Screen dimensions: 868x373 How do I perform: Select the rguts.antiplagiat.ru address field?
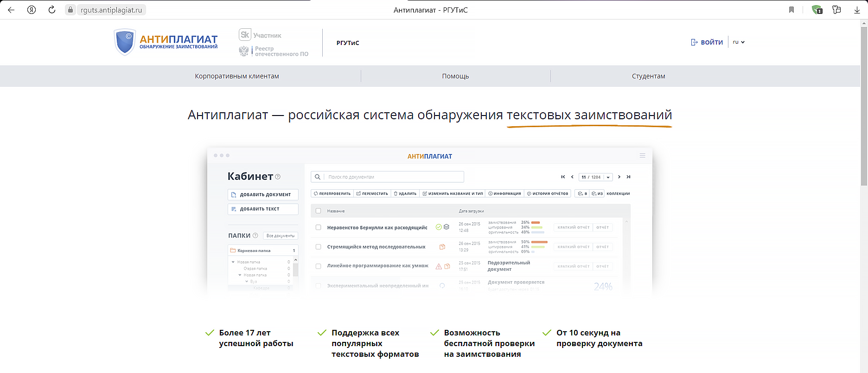tap(111, 10)
